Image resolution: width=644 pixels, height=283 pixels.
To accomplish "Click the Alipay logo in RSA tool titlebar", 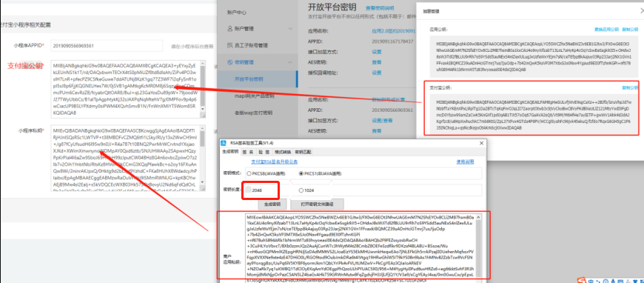I will coord(224,143).
